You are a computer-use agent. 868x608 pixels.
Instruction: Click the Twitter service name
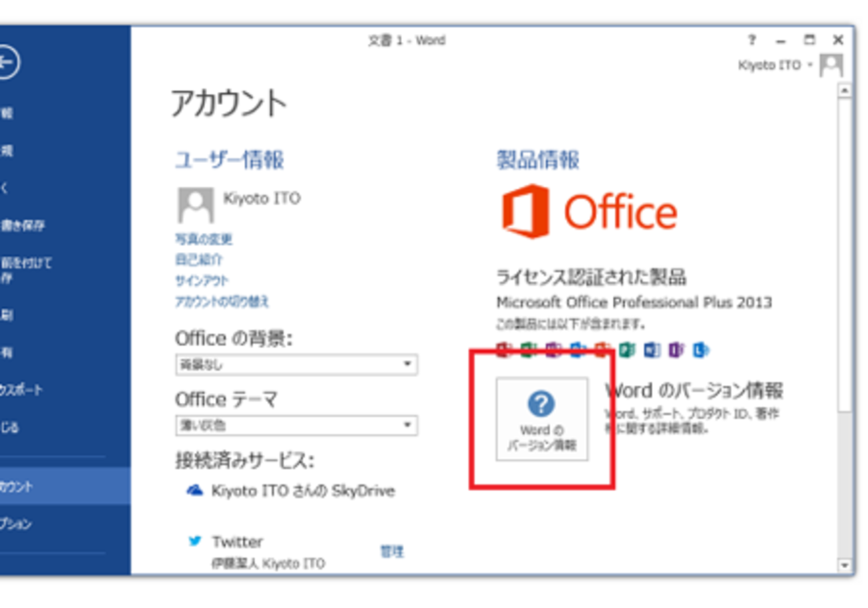pyautogui.click(x=238, y=541)
